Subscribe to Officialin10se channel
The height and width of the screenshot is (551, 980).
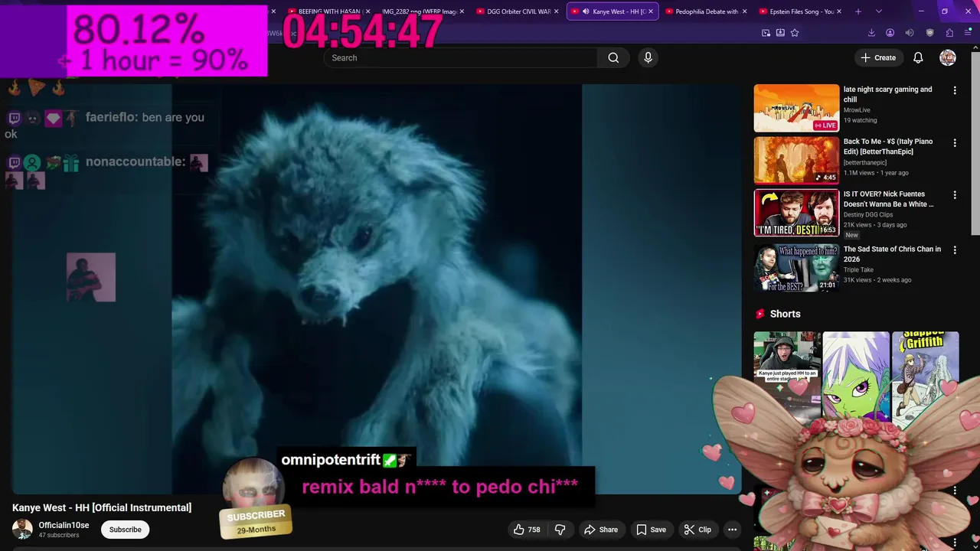(125, 530)
